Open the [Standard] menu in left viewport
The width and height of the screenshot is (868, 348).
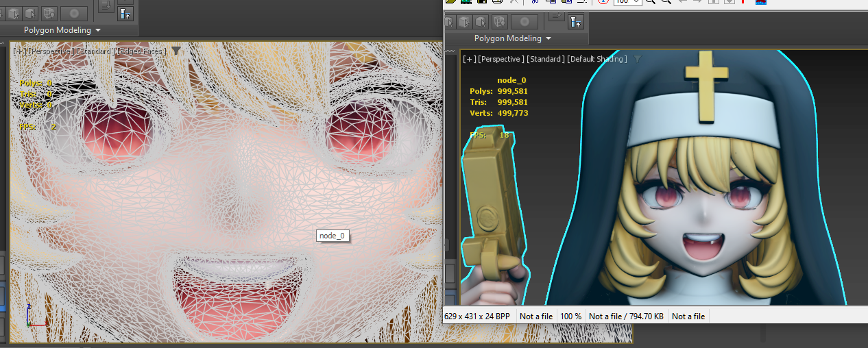[x=95, y=51]
